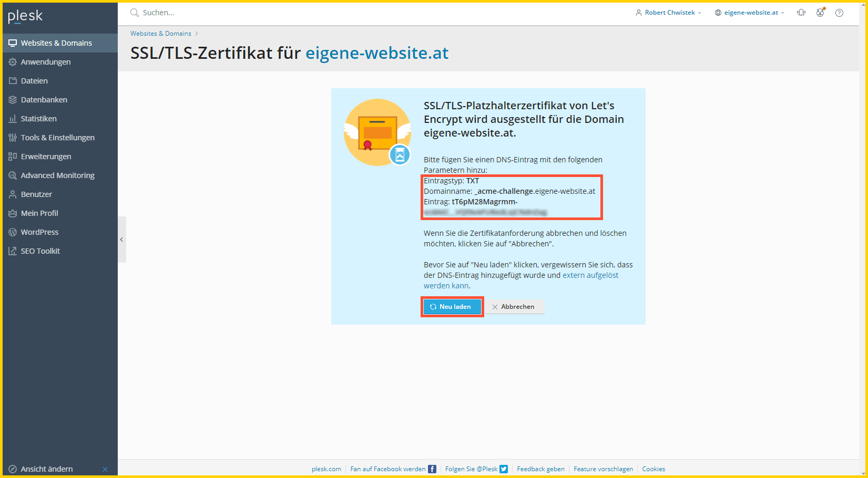Viewport: 868px width, 478px height.
Task: Open eigene-website.at link in page title
Action: tap(377, 53)
